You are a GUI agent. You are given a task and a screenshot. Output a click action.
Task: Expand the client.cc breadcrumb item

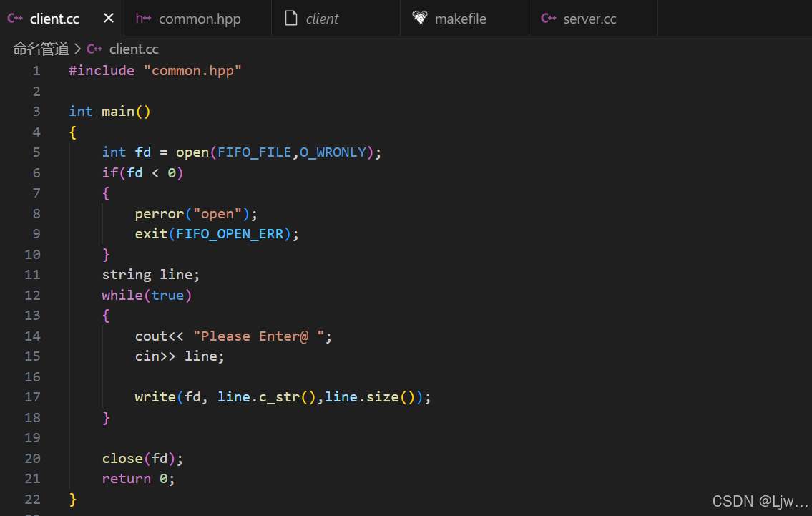point(134,49)
